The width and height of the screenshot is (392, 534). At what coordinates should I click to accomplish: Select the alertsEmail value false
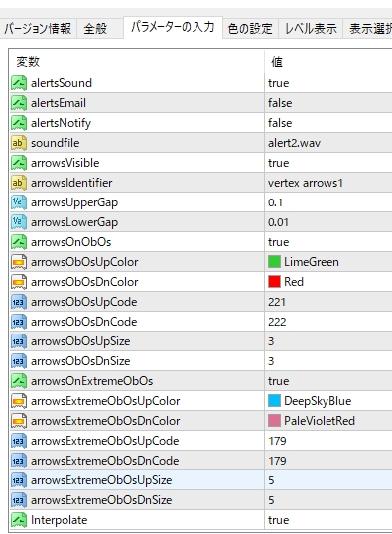click(280, 103)
